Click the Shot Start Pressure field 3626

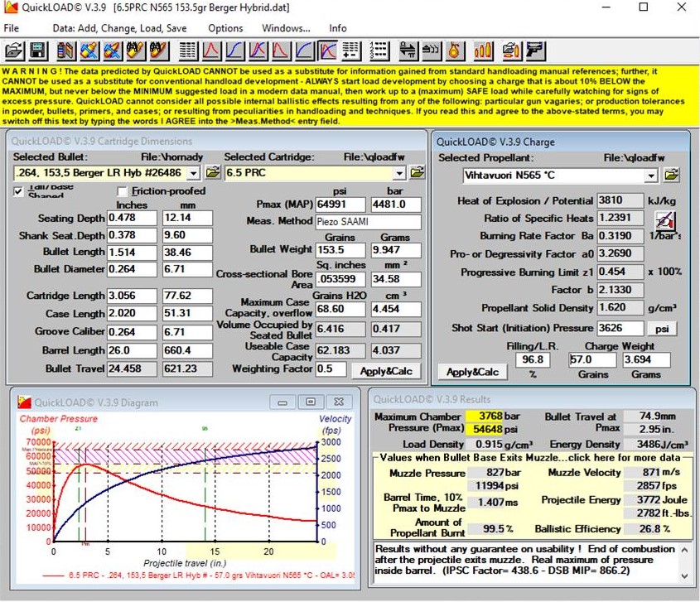click(x=620, y=328)
